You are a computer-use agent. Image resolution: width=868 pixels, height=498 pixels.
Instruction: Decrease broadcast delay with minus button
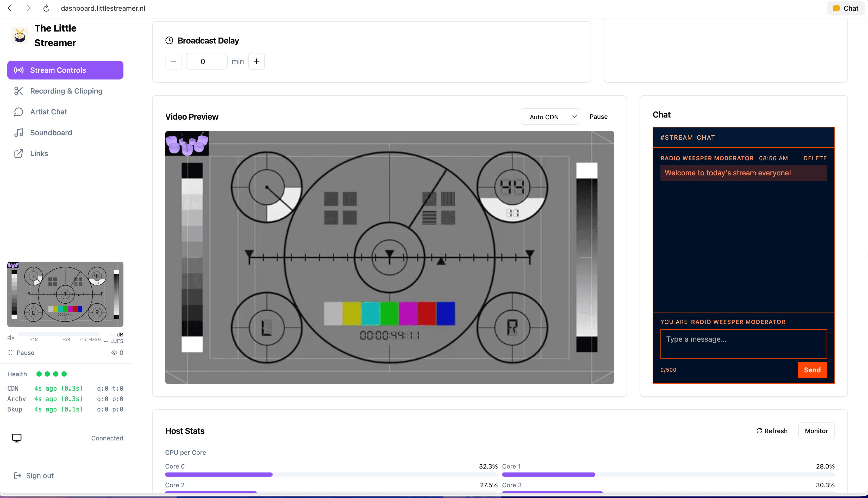pyautogui.click(x=173, y=61)
